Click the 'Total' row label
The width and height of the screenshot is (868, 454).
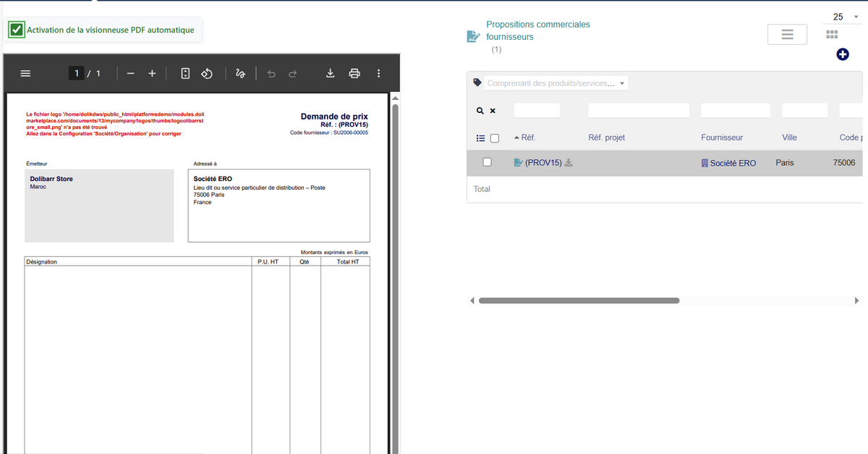(x=482, y=189)
